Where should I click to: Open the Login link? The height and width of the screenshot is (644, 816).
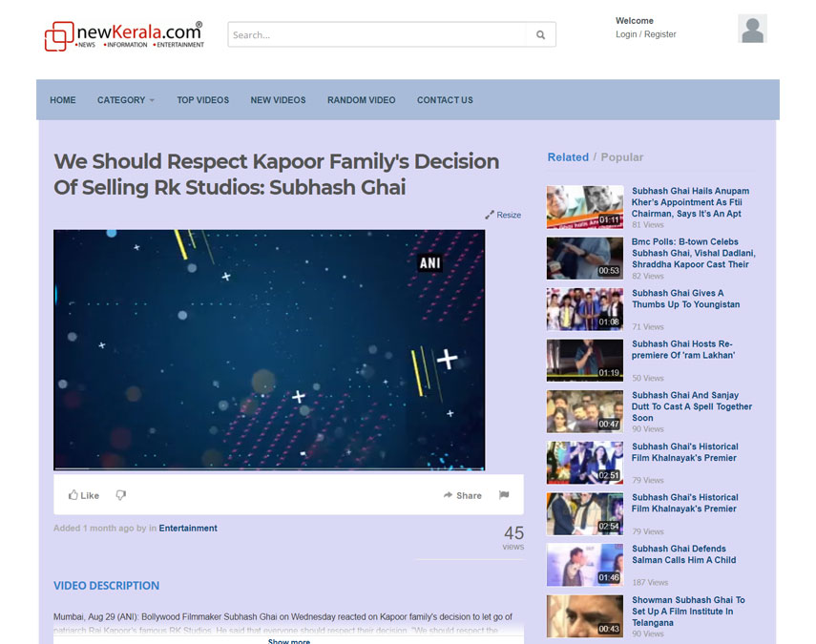tap(626, 34)
